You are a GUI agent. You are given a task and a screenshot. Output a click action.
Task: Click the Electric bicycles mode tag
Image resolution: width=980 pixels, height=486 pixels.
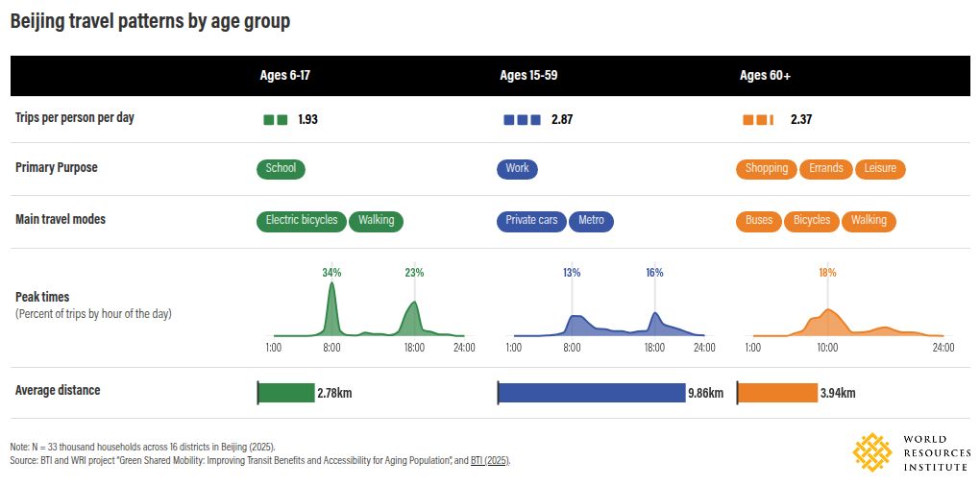click(302, 221)
